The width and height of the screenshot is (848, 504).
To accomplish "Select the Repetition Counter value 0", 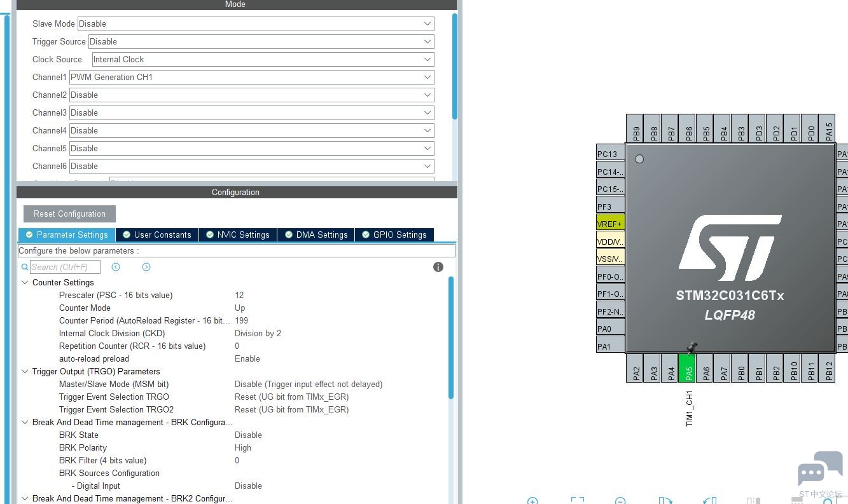I will point(237,346).
